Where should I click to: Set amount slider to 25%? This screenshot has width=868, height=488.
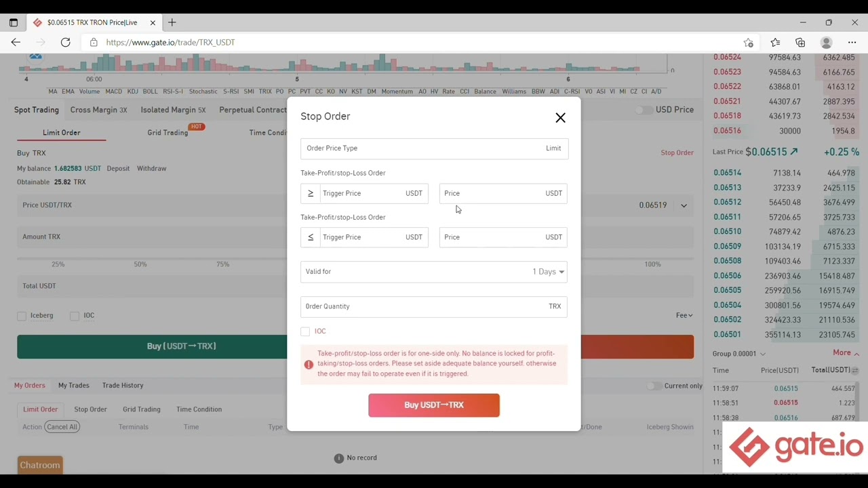(58, 264)
